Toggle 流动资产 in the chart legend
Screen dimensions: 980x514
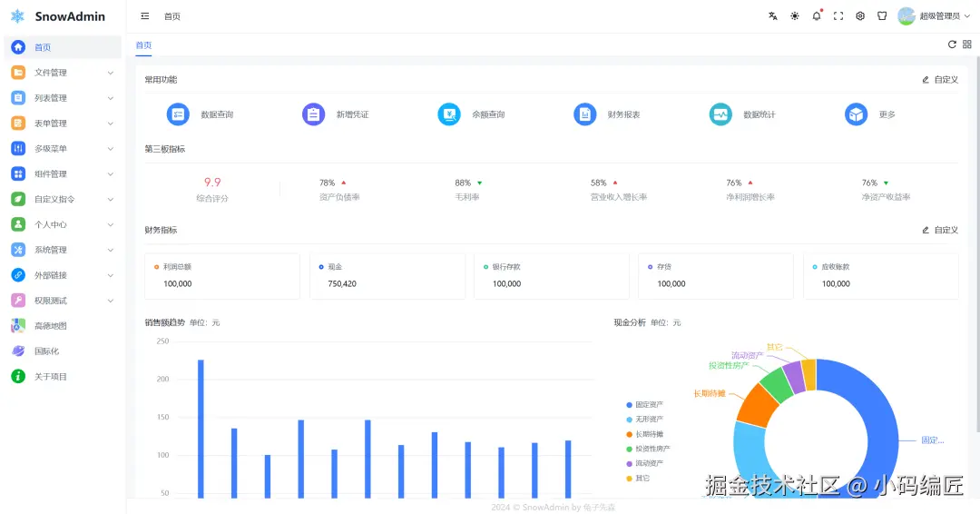coord(644,463)
